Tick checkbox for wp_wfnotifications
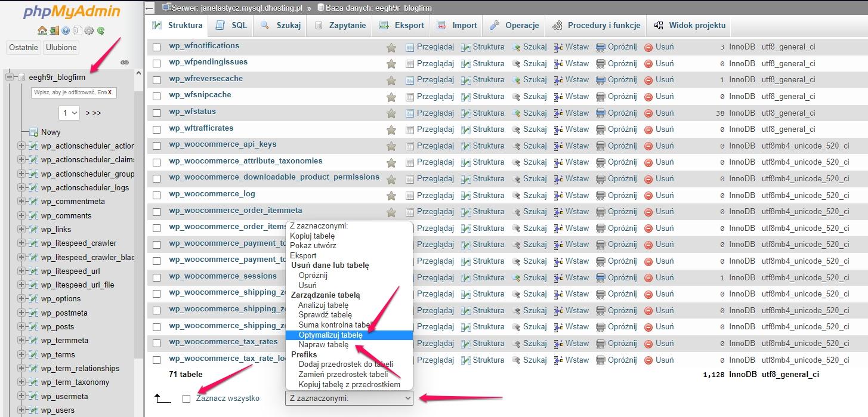The width and height of the screenshot is (868, 417). tap(157, 47)
